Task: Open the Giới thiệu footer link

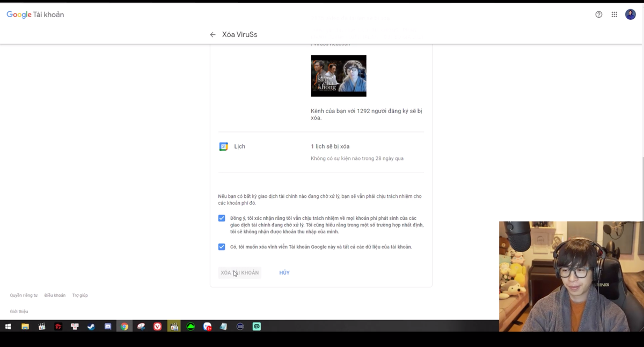Action: 19,312
